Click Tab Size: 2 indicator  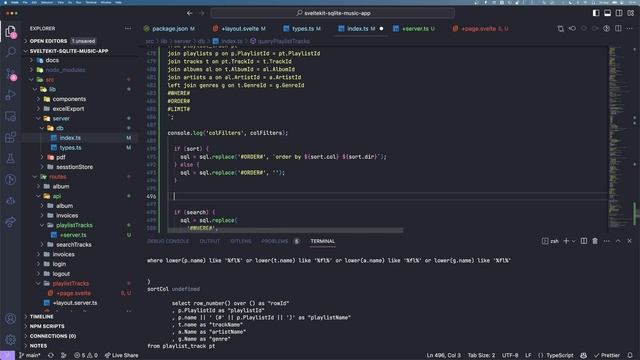tap(481, 356)
